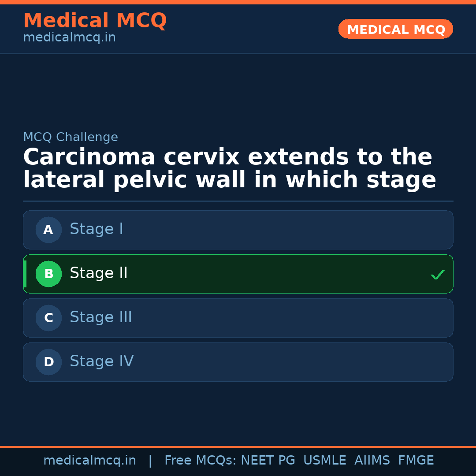Click the MCQ Challenge subtitle label
This screenshot has height=476, width=476.
click(71, 137)
